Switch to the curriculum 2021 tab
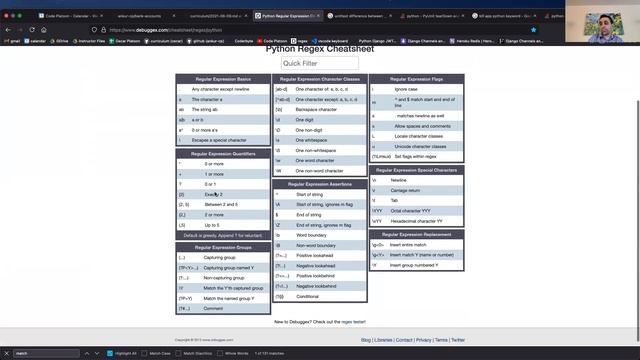Image resolution: width=640 pixels, height=360 pixels. point(216,16)
